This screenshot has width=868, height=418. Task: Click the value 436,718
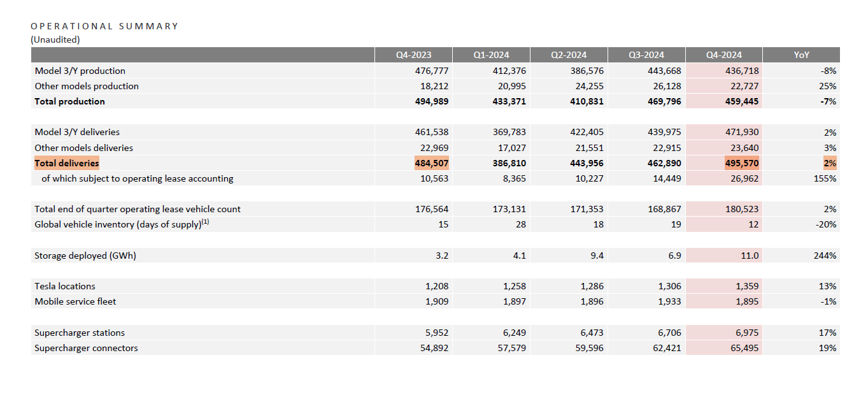click(743, 71)
